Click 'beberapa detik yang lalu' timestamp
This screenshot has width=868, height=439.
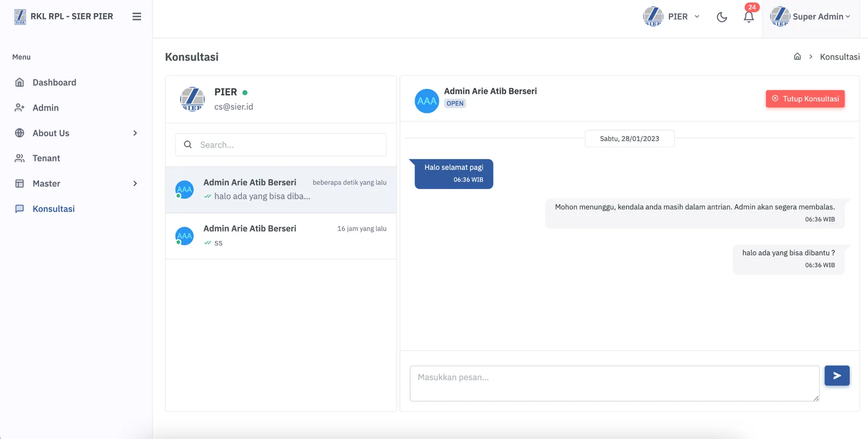pyautogui.click(x=349, y=182)
